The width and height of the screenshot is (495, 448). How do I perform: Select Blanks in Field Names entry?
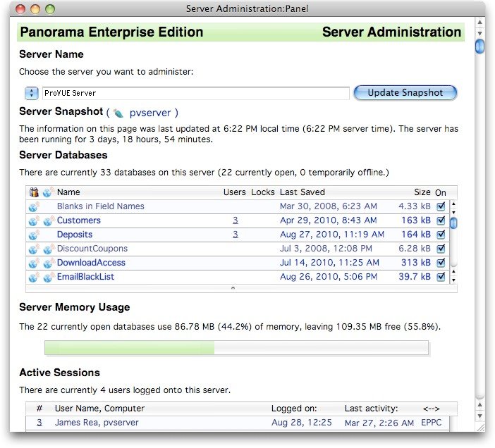pos(100,206)
